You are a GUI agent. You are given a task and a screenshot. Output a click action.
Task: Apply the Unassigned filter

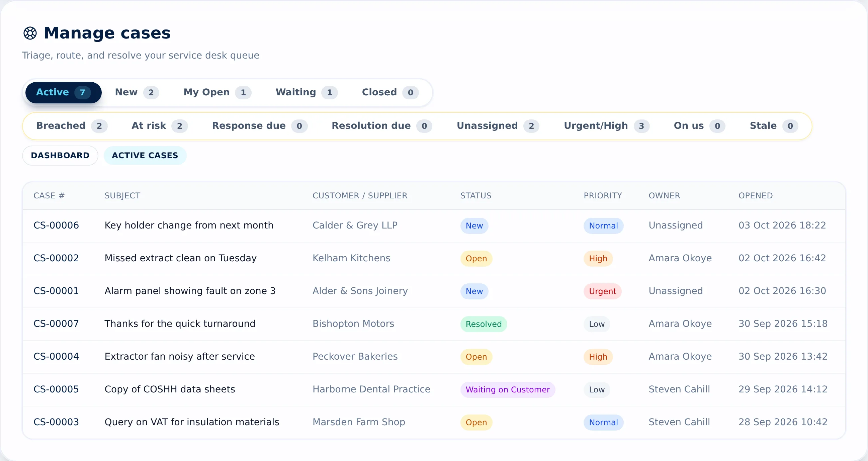pos(498,126)
